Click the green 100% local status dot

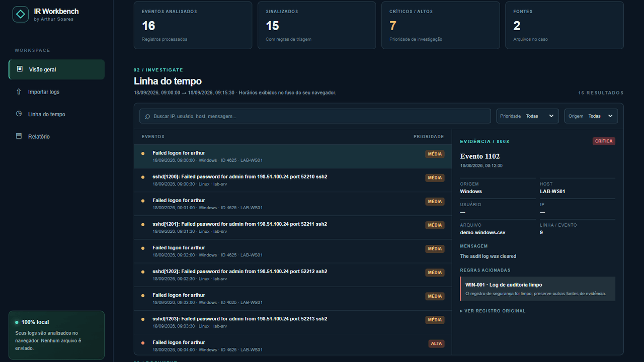(17, 322)
